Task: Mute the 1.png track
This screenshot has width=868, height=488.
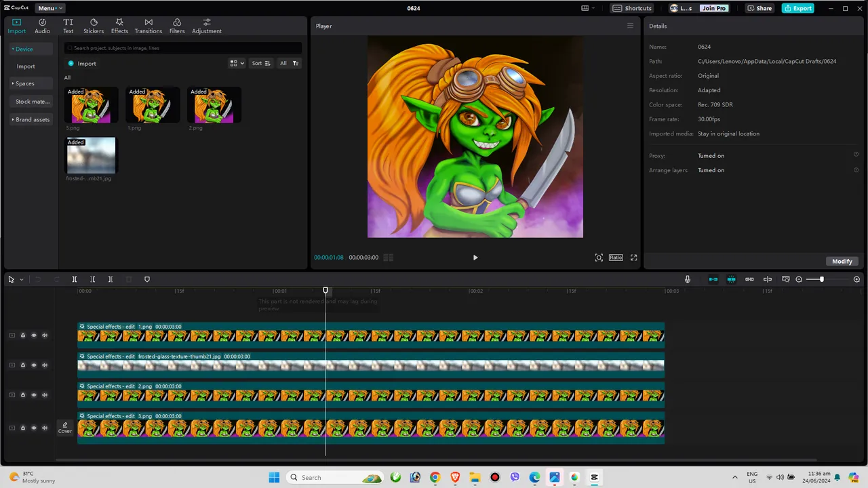Action: click(x=45, y=335)
